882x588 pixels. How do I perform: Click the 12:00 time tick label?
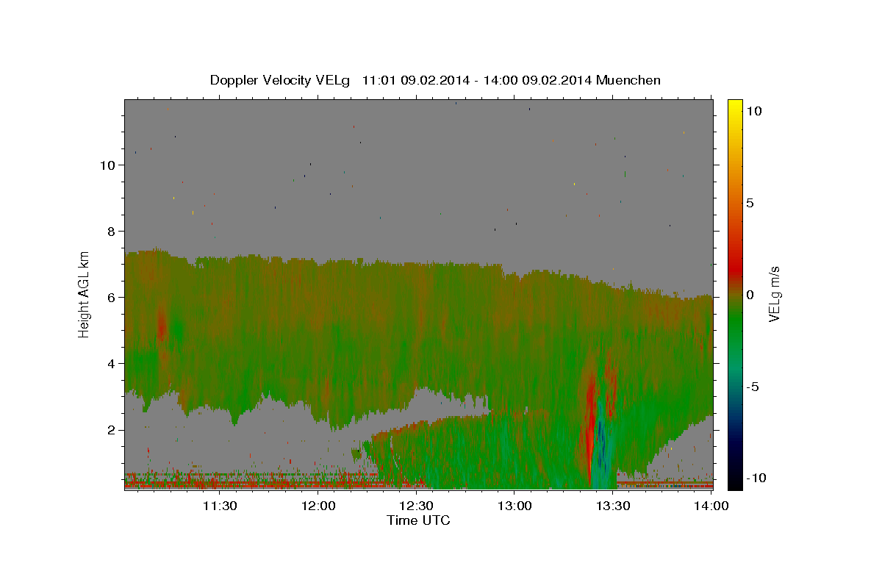tap(318, 506)
